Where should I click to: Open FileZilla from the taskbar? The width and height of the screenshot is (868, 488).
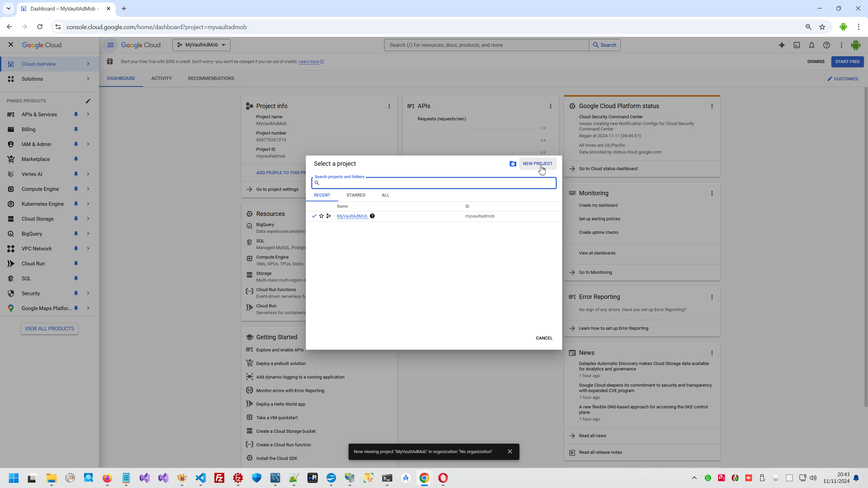tap(219, 478)
